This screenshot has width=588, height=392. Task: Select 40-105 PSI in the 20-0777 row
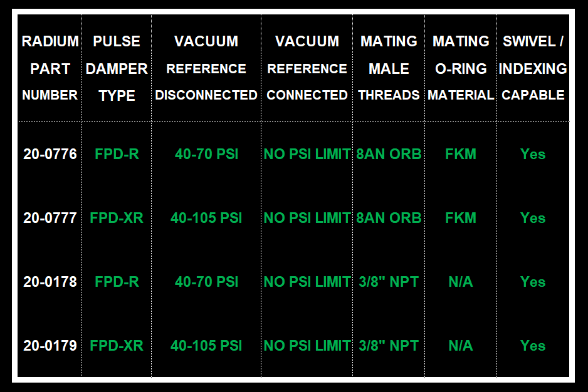[206, 218]
